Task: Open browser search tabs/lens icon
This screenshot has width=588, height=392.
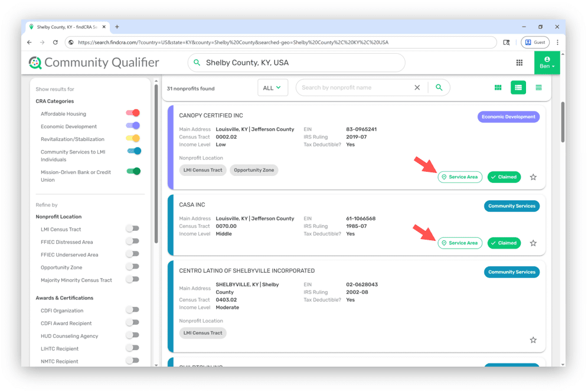Action: coord(507,43)
